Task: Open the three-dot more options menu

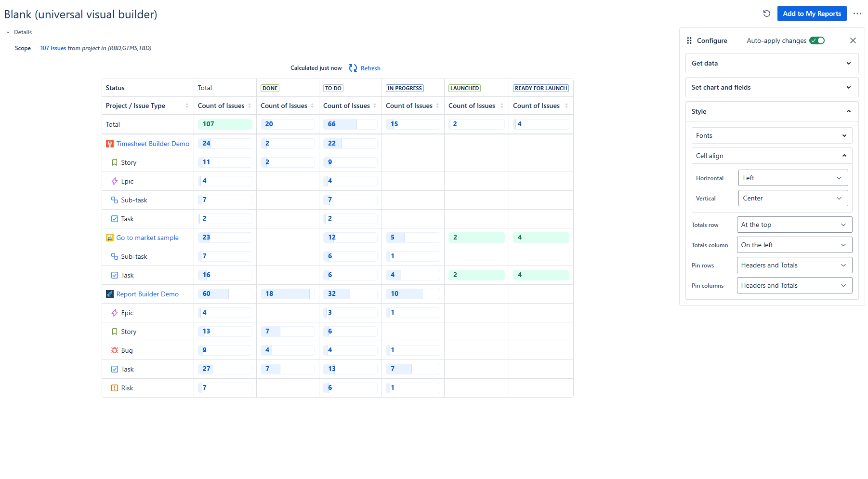Action: (x=857, y=13)
